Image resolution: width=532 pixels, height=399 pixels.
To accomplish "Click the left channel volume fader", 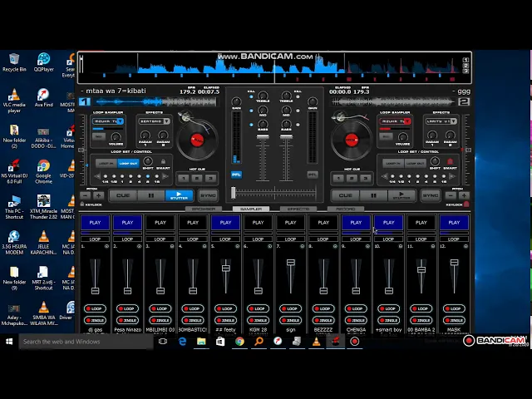I will click(263, 136).
